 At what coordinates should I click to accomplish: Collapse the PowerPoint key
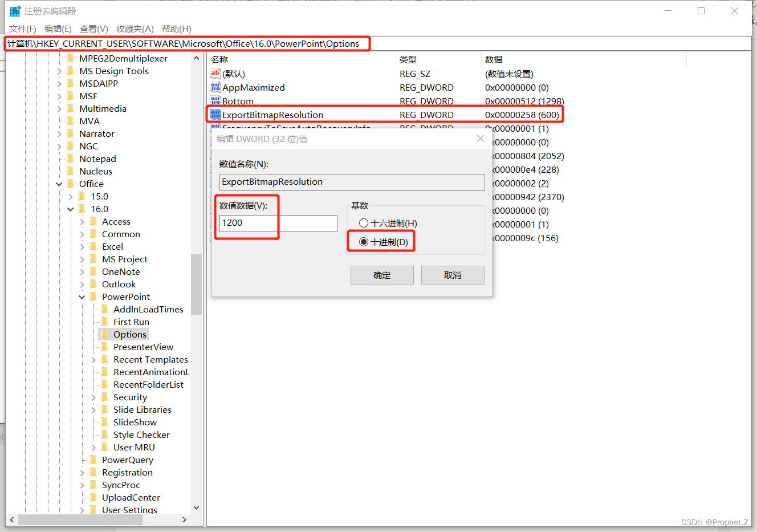[82, 297]
